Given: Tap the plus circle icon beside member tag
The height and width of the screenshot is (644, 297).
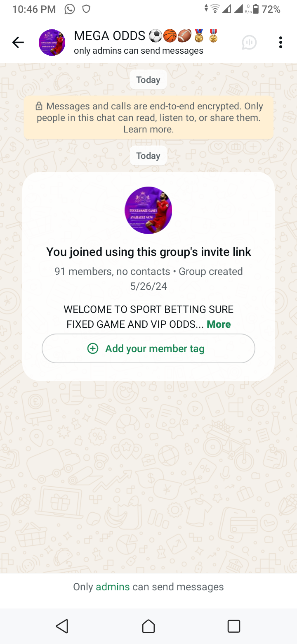Looking at the screenshot, I should point(93,348).
